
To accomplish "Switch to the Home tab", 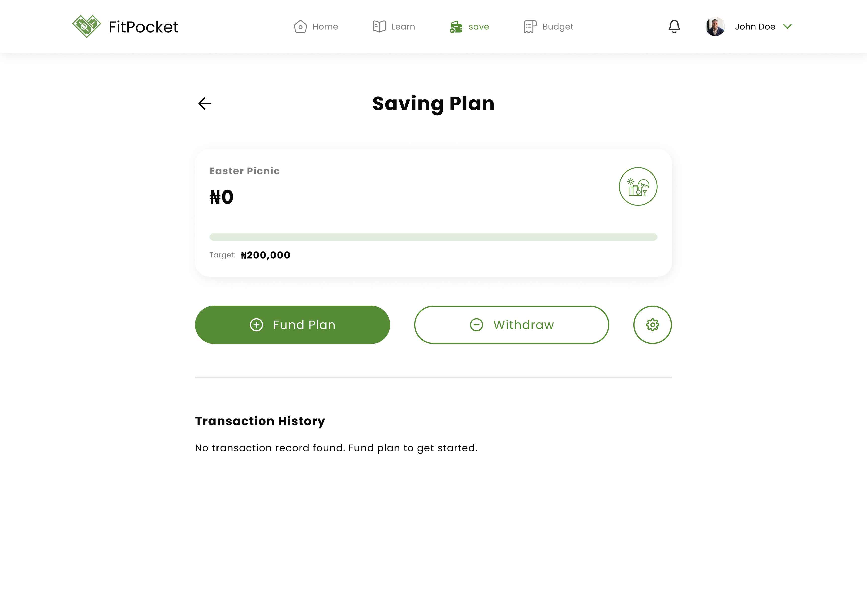I will tap(316, 27).
